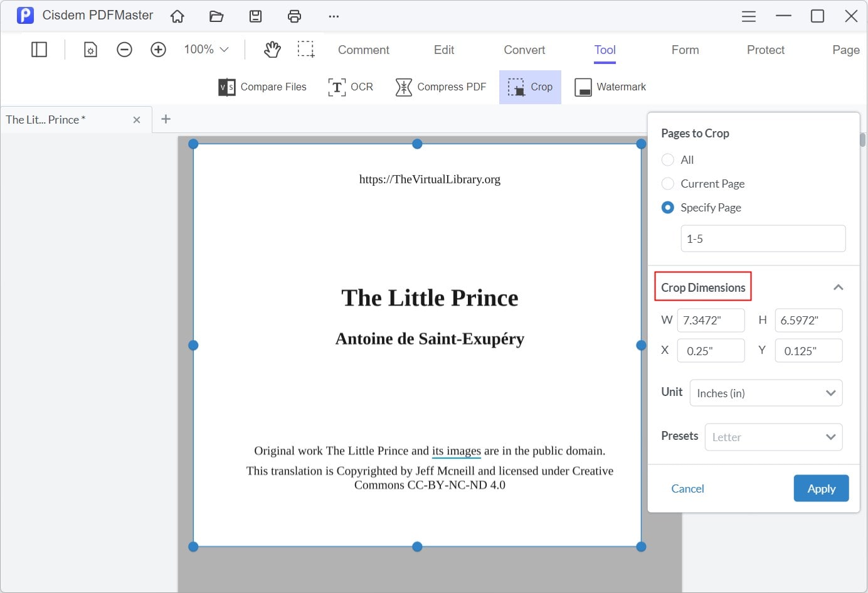Open the OCR tool
The image size is (868, 593).
point(351,87)
